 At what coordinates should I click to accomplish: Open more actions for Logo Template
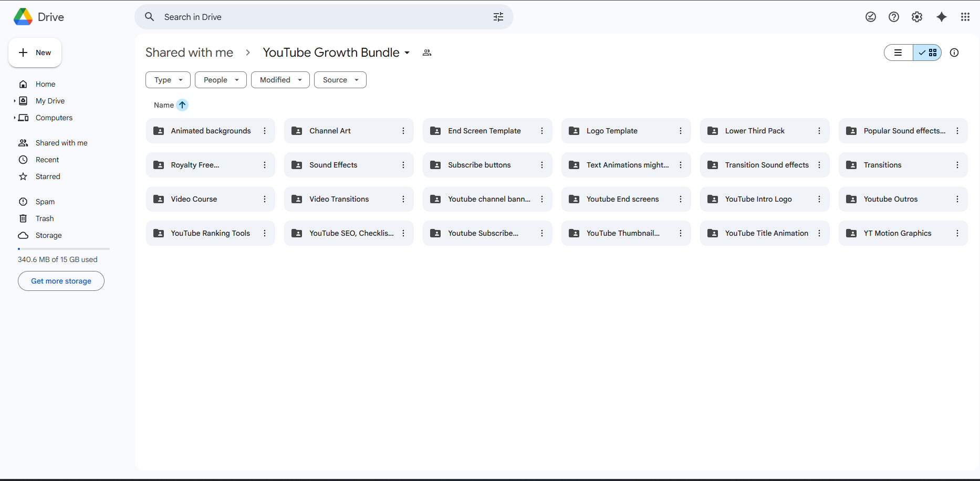click(x=681, y=131)
